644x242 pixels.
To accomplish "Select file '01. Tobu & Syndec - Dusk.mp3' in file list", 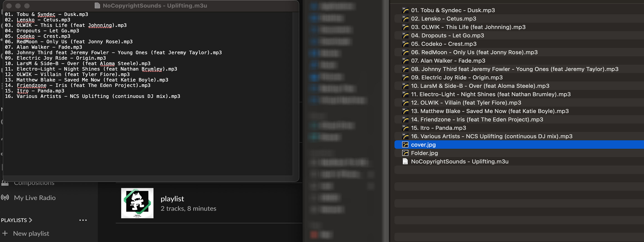I will click(x=453, y=10).
